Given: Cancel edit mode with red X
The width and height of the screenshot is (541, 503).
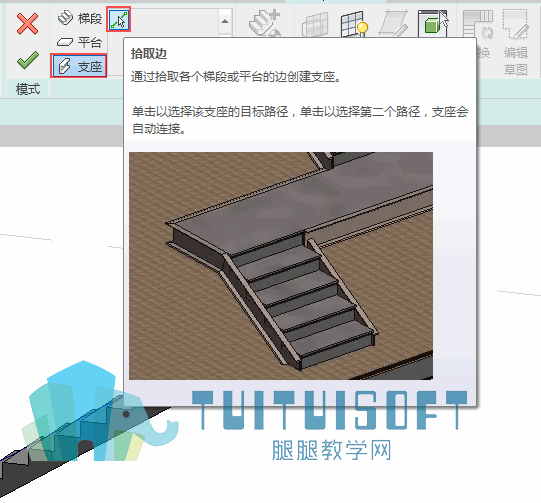Looking at the screenshot, I should pyautogui.click(x=27, y=23).
